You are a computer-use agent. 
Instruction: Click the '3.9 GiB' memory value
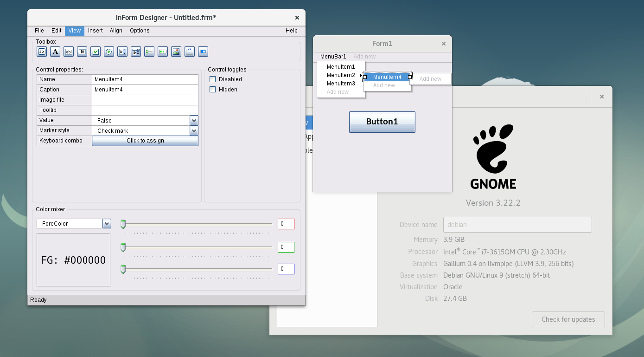coord(454,240)
